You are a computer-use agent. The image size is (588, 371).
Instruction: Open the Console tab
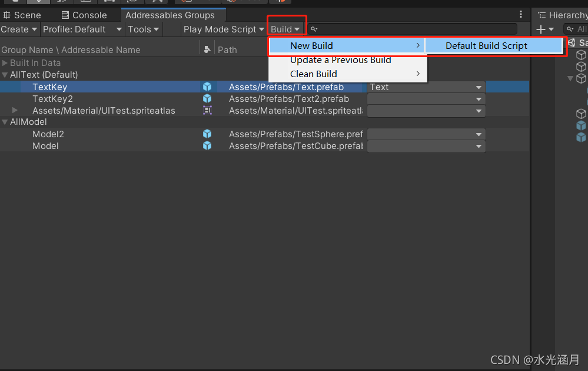[x=84, y=15]
